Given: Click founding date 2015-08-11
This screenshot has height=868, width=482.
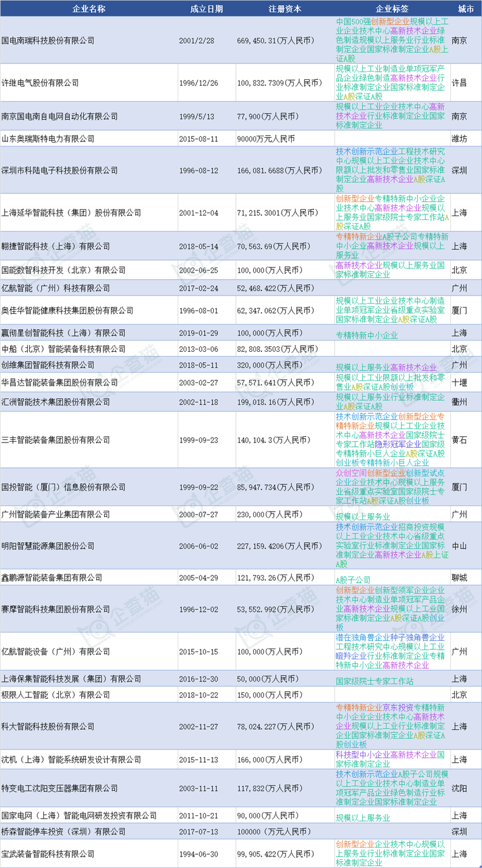Looking at the screenshot, I should click(x=198, y=138).
